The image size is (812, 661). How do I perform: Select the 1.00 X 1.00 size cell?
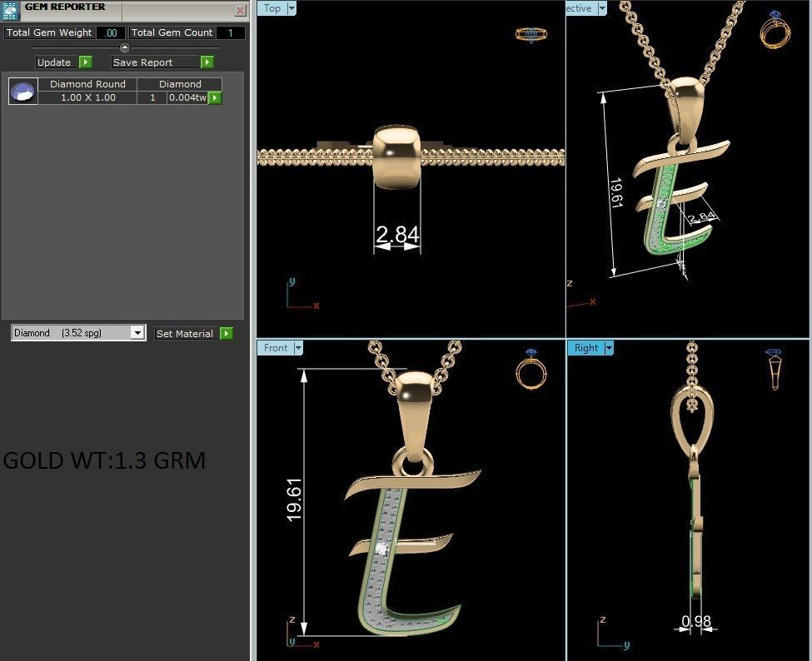pyautogui.click(x=88, y=97)
